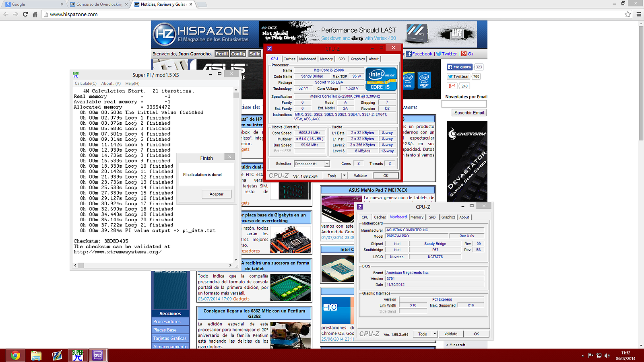This screenshot has height=362, width=644.
Task: Click the email subscription input field
Action: 464,104
